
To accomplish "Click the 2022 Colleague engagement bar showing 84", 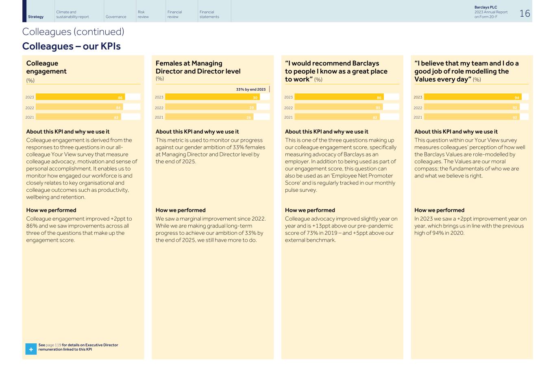I will [x=79, y=107].
